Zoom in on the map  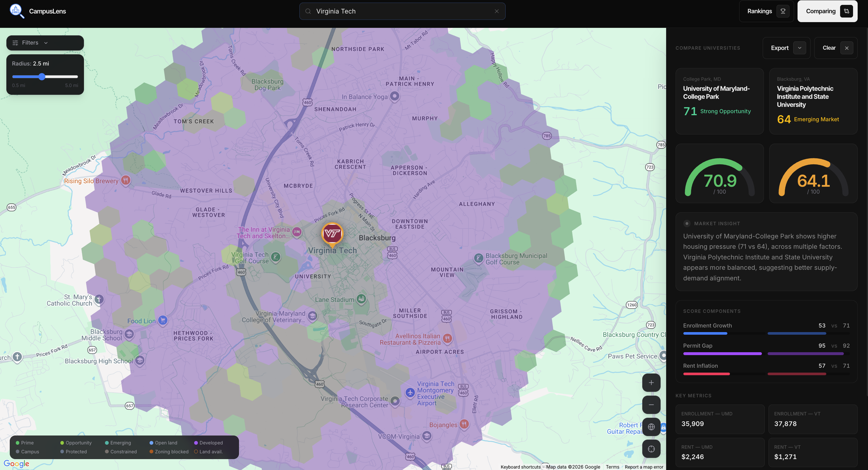pyautogui.click(x=651, y=382)
